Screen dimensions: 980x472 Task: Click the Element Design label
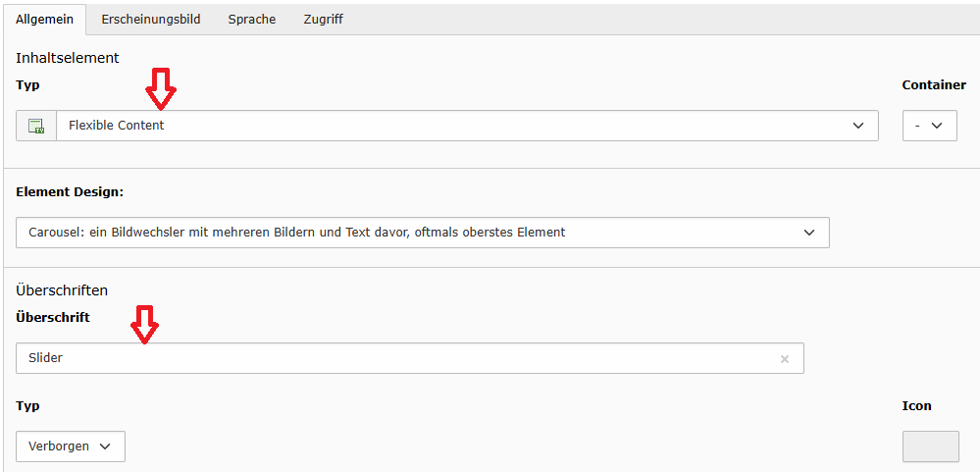click(70, 192)
